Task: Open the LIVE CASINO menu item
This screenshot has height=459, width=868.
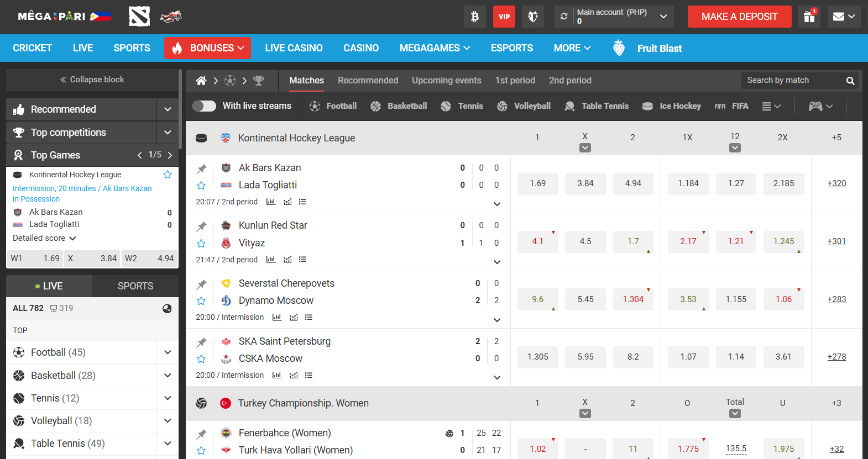Action: (x=294, y=48)
